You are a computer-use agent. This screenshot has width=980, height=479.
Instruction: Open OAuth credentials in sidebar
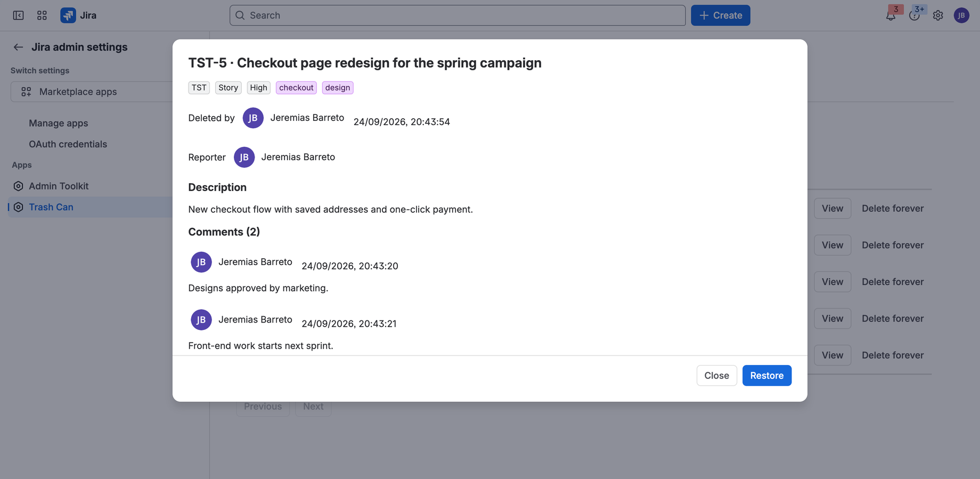pyautogui.click(x=68, y=144)
